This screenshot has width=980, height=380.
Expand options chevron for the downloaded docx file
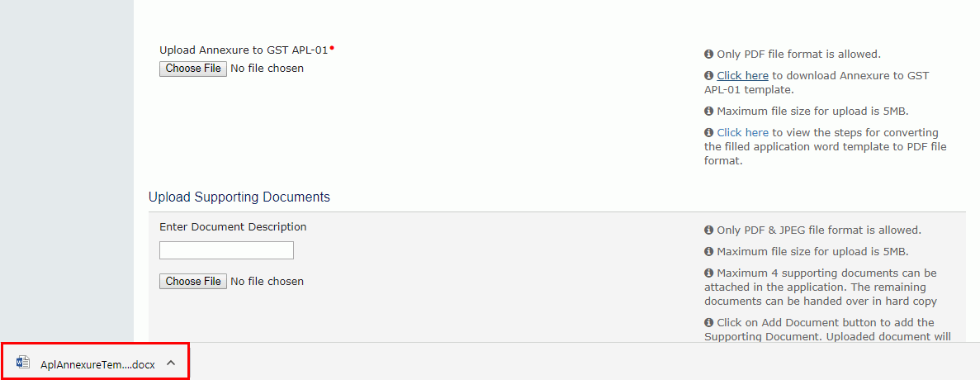point(171,363)
